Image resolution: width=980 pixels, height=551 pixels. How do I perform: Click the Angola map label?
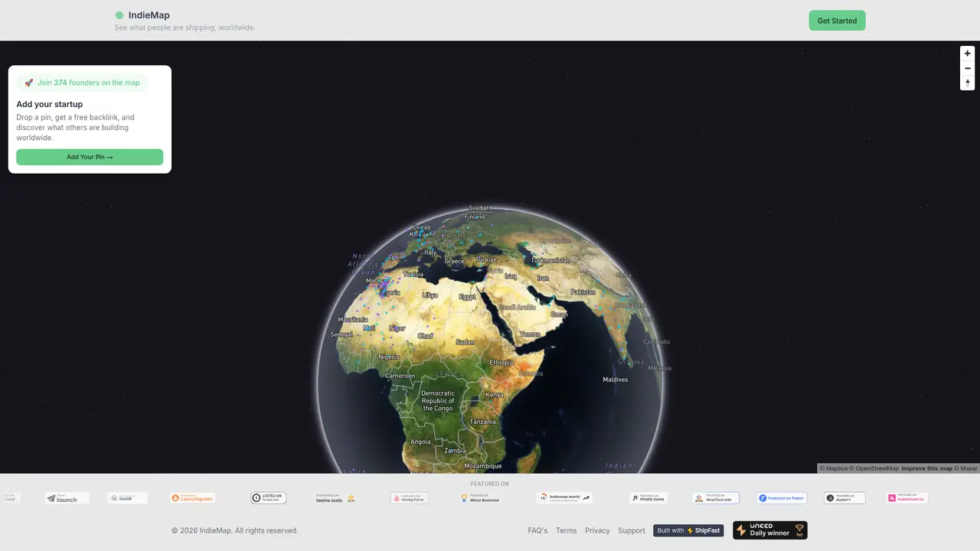point(420,442)
